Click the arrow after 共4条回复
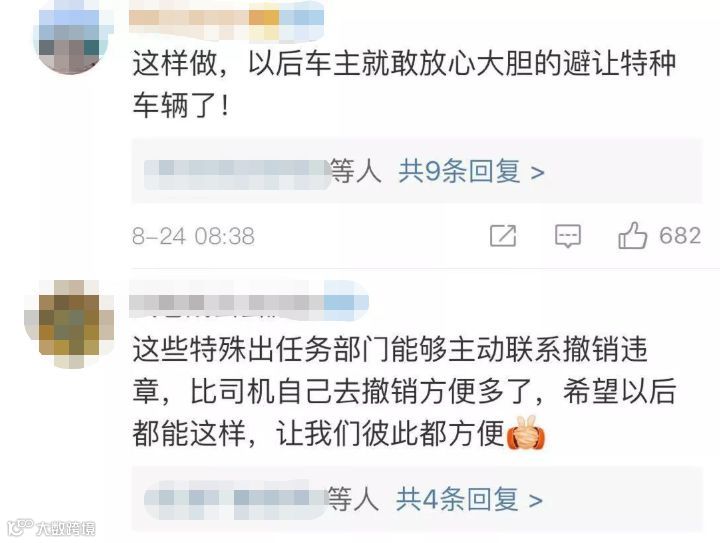Screen dimensions: 720x543 point(535,501)
